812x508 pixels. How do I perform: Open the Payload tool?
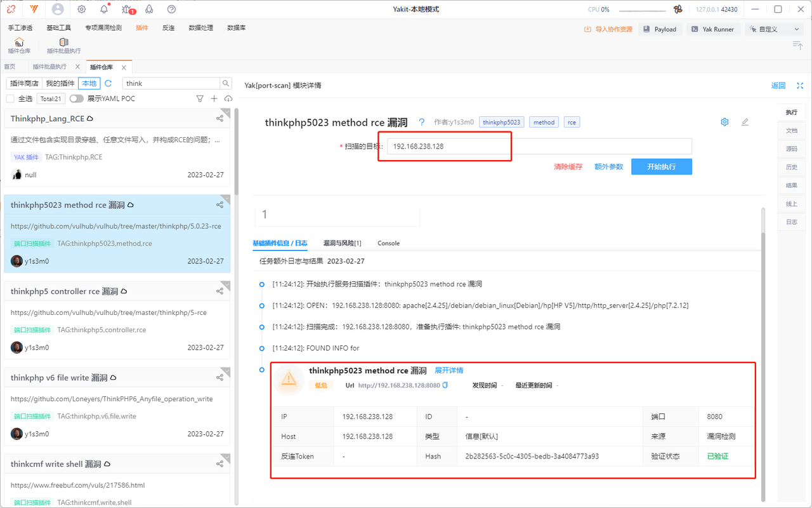pyautogui.click(x=660, y=29)
